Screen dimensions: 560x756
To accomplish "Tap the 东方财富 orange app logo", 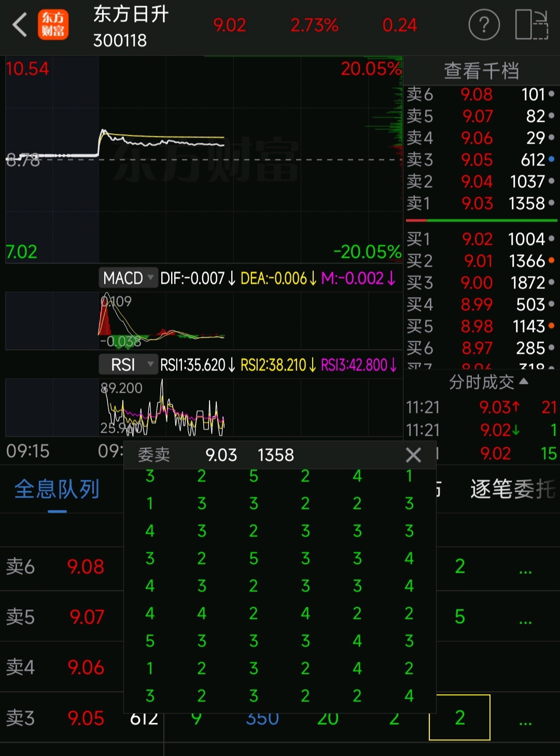I will pyautogui.click(x=53, y=25).
